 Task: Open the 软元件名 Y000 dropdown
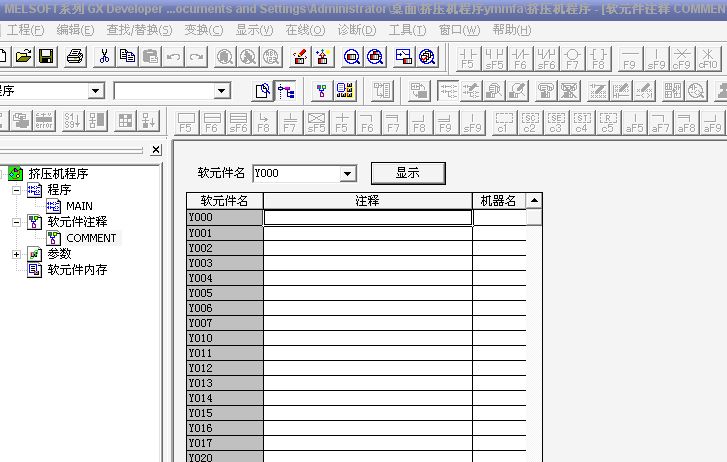[x=348, y=174]
